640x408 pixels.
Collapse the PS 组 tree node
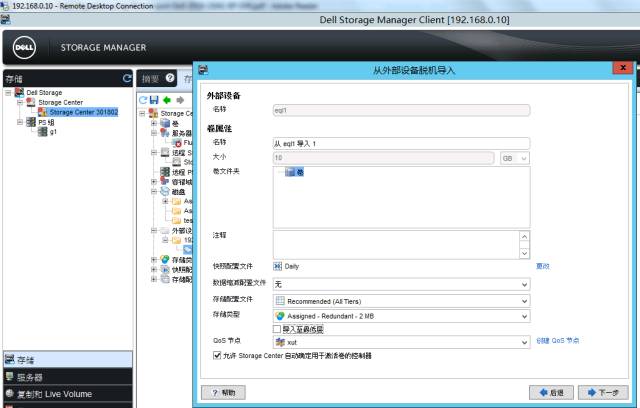click(x=20, y=122)
